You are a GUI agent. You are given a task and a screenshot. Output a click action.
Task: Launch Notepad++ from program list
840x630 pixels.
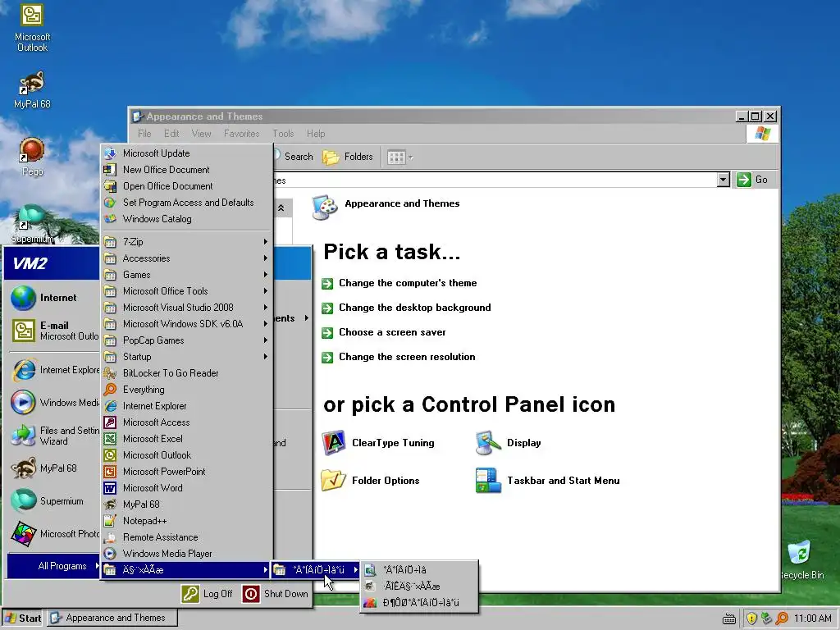pos(187,521)
